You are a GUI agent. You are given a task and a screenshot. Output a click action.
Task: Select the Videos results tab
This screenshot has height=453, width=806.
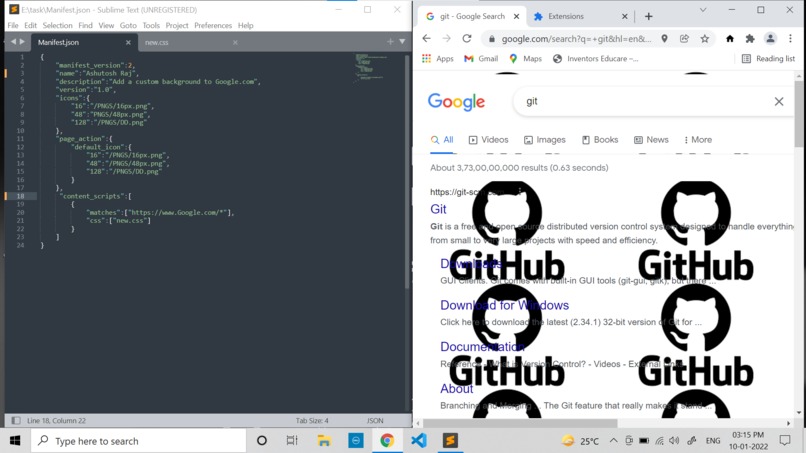[x=488, y=140]
